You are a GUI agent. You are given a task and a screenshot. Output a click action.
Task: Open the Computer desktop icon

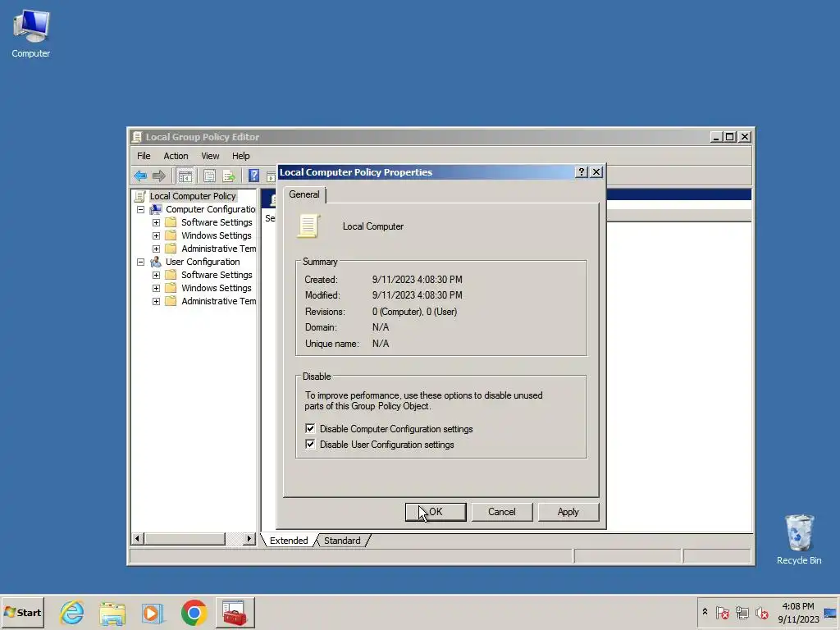pos(30,34)
